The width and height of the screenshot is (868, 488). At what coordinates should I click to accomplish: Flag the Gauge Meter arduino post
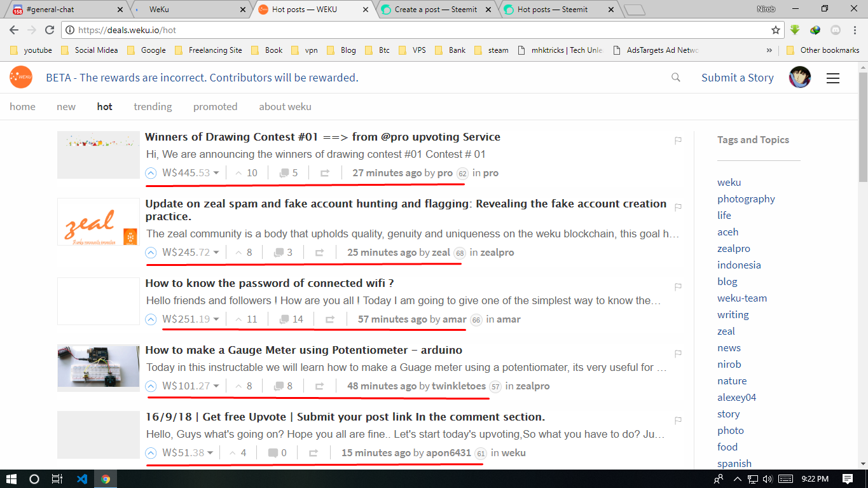678,354
